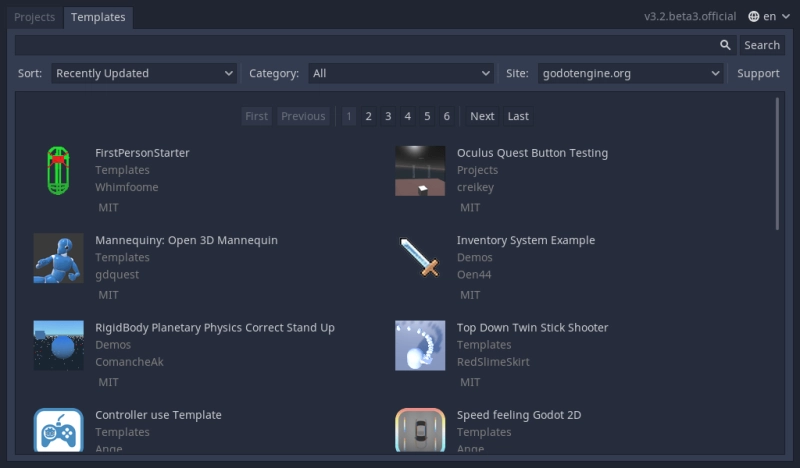Click the magnifier icon in search field

coord(725,45)
